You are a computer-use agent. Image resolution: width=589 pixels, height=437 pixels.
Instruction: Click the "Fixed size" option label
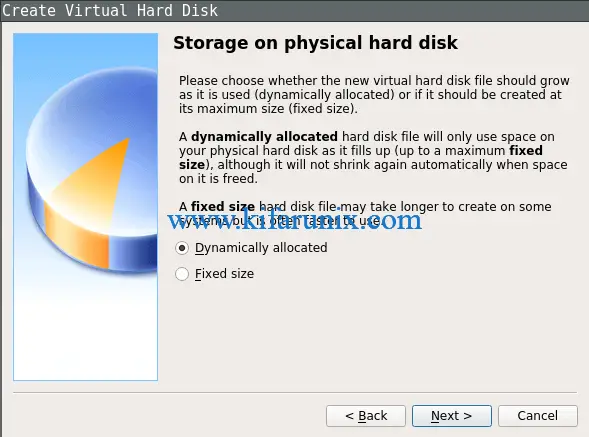click(224, 274)
